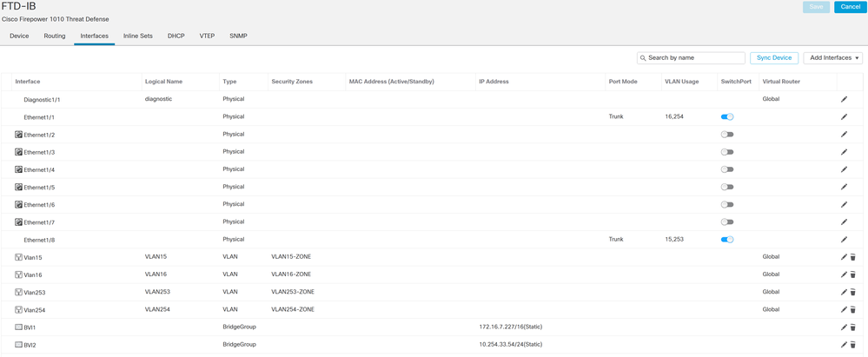
Task: Click the VLAN16 logical name cell
Action: tap(156, 274)
